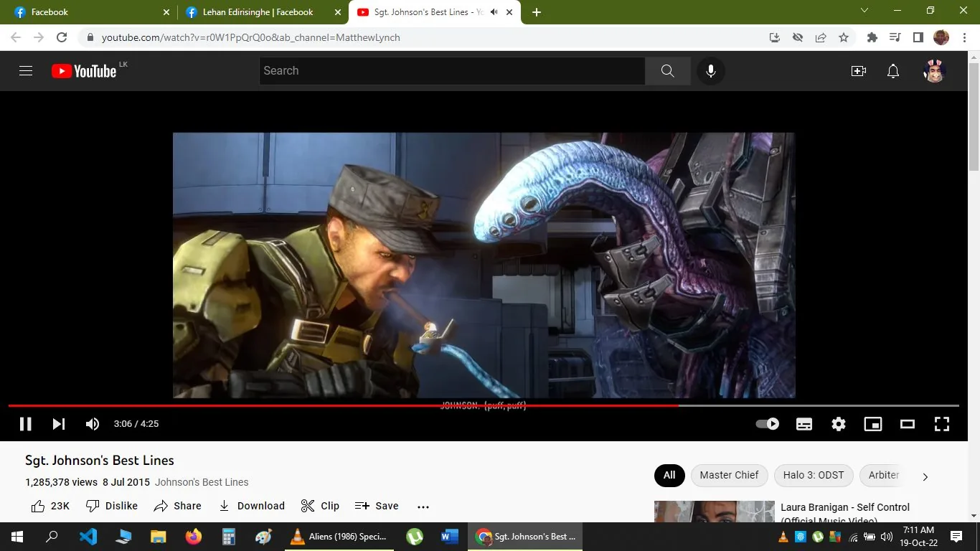Viewport: 980px width, 551px height.
Task: Click the YouTube notifications bell
Action: (x=892, y=70)
